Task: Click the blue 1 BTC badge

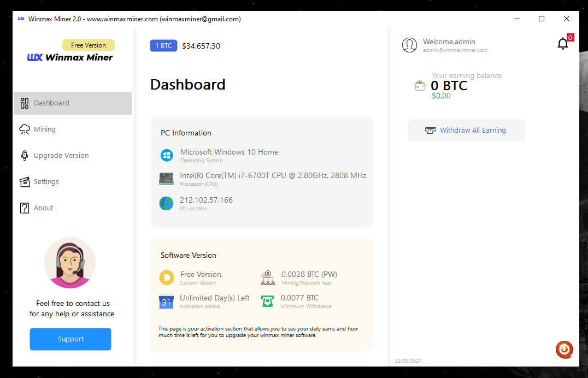Action: 163,45
